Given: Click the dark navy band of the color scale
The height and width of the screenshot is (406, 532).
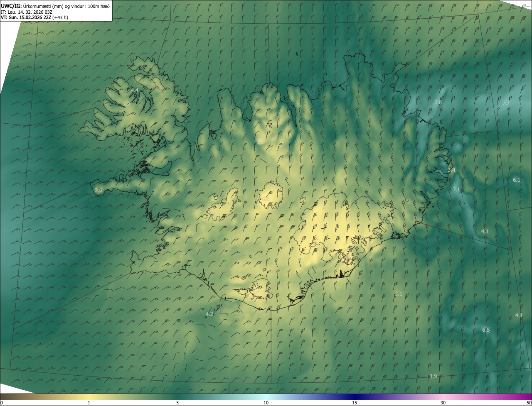Looking at the screenshot, I should pyautogui.click(x=355, y=396).
